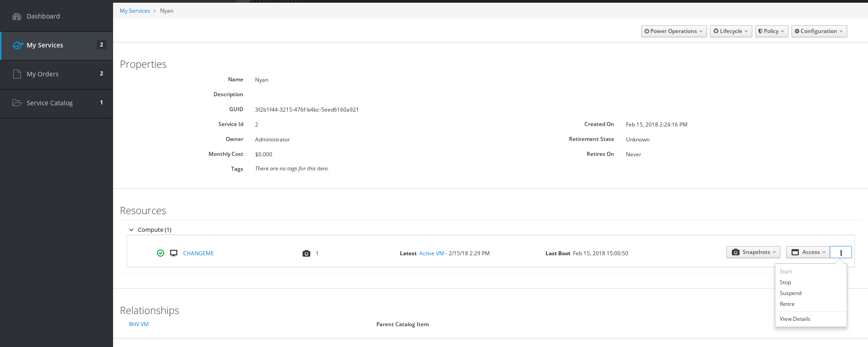Click the snapshot camera icon showing 1
Screen dimensions: 868x347
click(306, 253)
